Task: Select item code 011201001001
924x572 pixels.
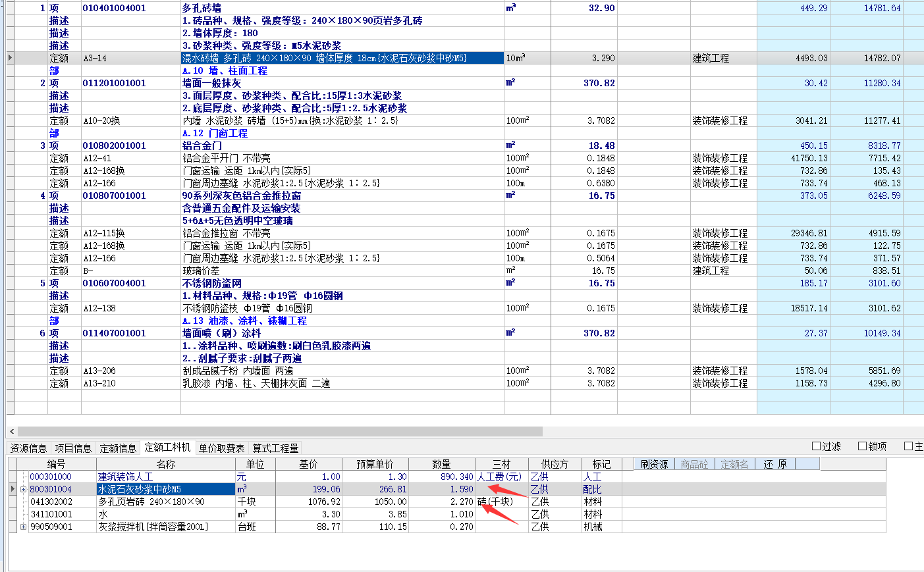Action: [x=114, y=83]
